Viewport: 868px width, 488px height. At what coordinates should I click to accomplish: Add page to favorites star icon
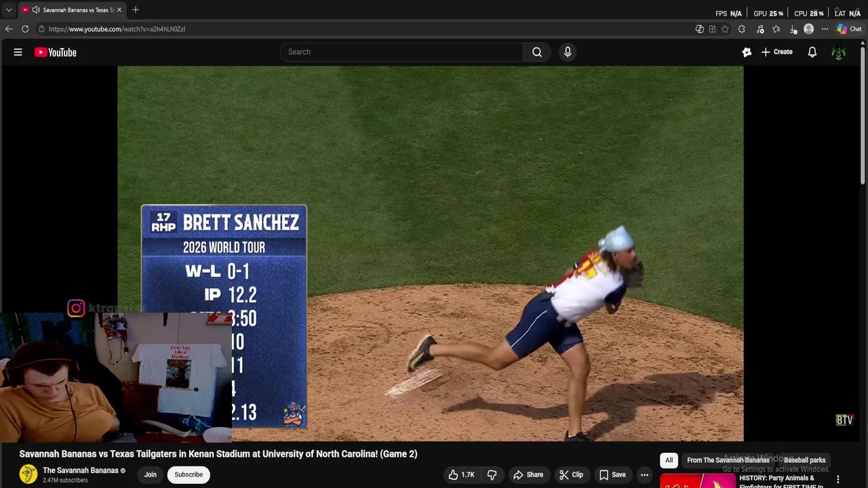coord(725,29)
